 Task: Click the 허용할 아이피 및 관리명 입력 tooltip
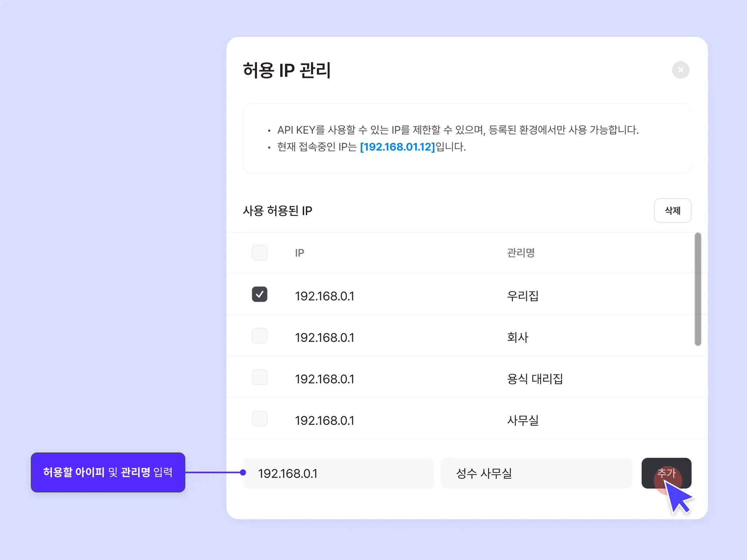[108, 472]
